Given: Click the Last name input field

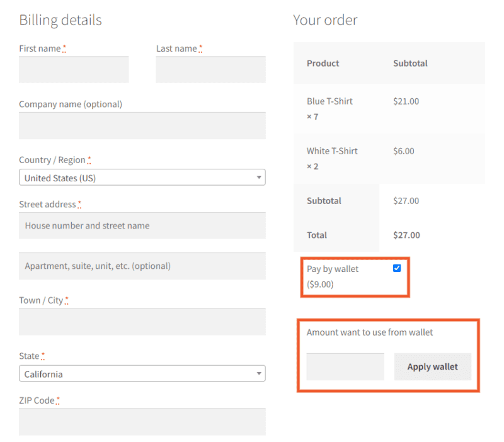Looking at the screenshot, I should 210,69.
